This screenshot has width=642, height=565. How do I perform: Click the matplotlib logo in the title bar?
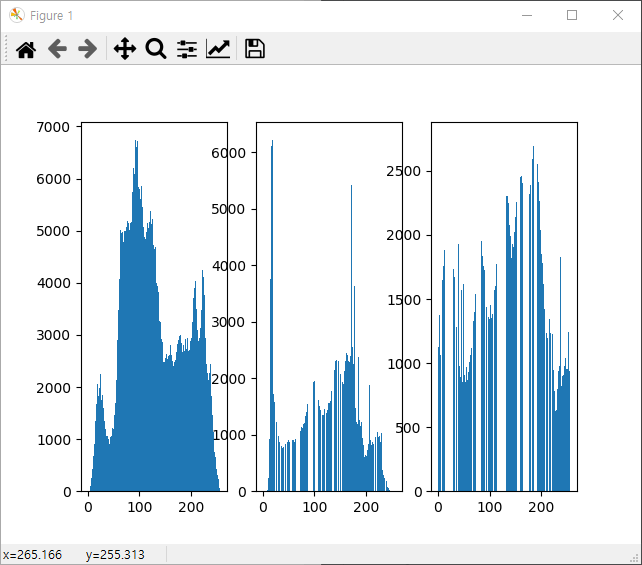click(x=16, y=16)
